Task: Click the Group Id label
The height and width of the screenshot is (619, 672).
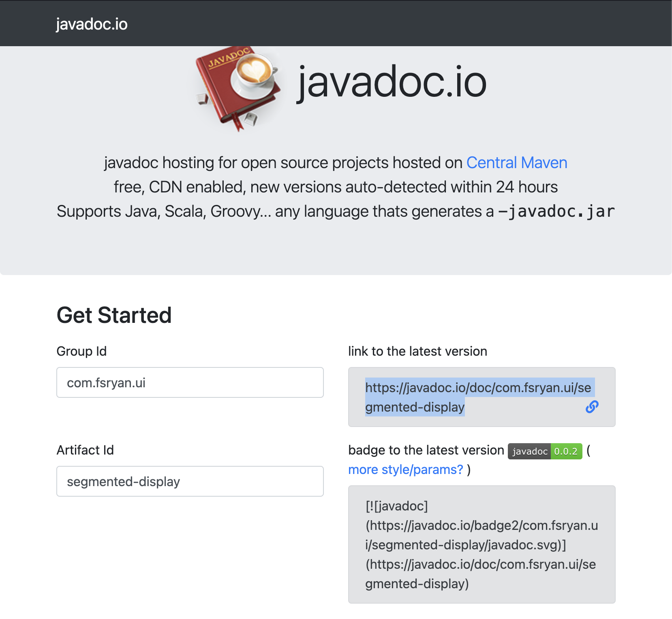Action: [81, 351]
